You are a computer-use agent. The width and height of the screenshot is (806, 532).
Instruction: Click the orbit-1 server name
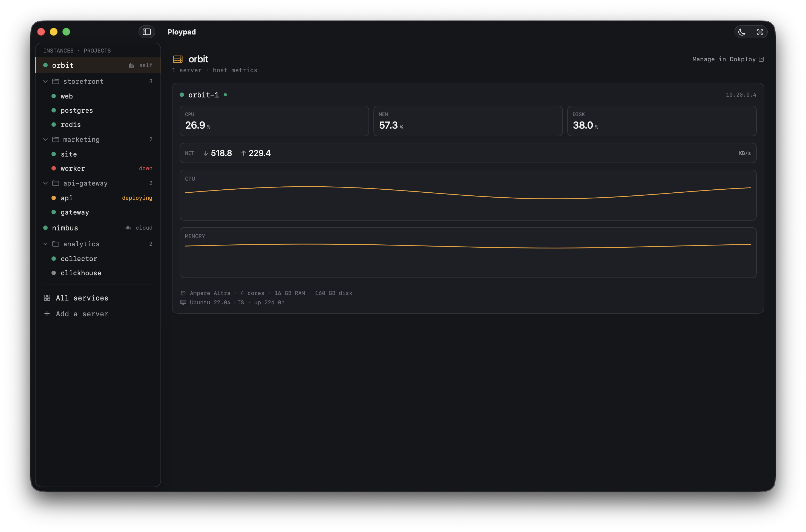click(x=204, y=95)
